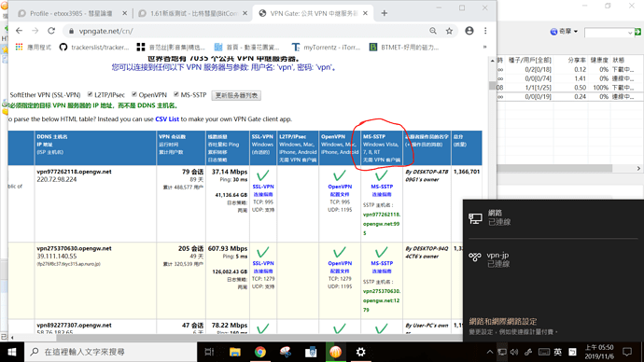Go back to the previous page
This screenshot has width=644, height=362.
click(19, 31)
